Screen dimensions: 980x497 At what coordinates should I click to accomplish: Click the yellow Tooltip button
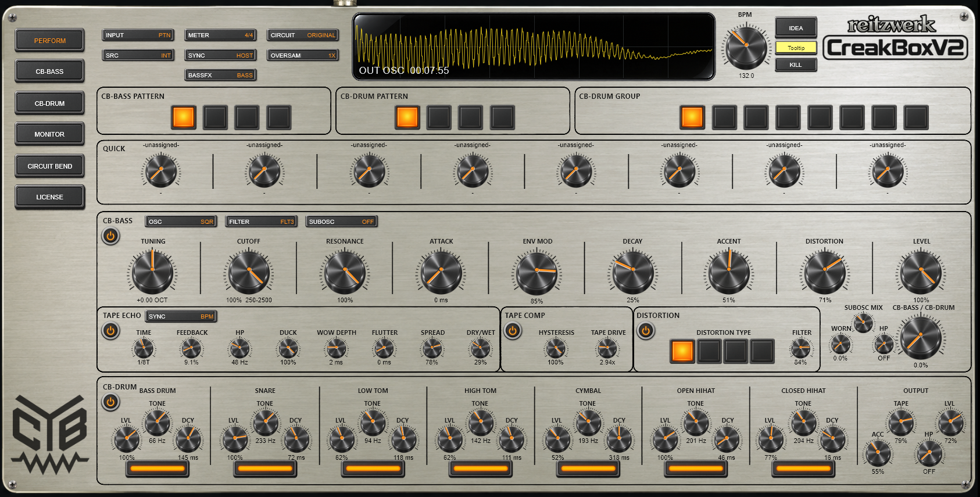pos(796,48)
